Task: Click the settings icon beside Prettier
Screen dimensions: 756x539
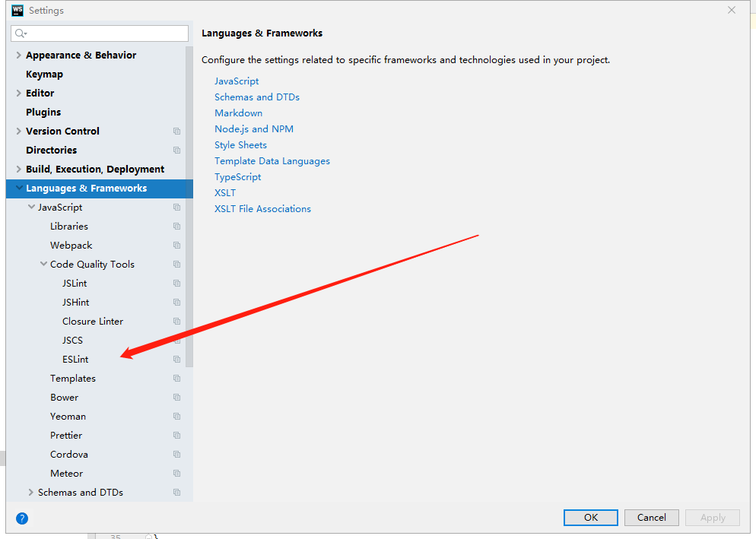Action: point(176,435)
